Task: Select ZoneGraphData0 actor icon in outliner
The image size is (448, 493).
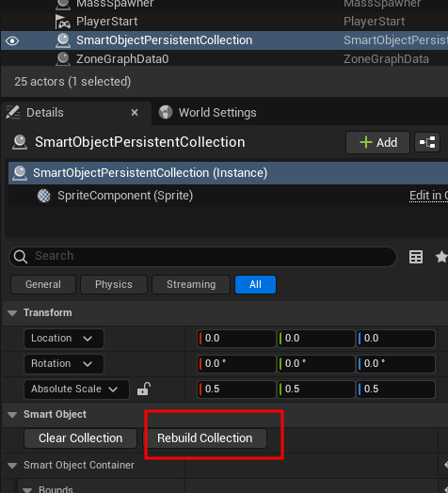Action: coord(63,59)
